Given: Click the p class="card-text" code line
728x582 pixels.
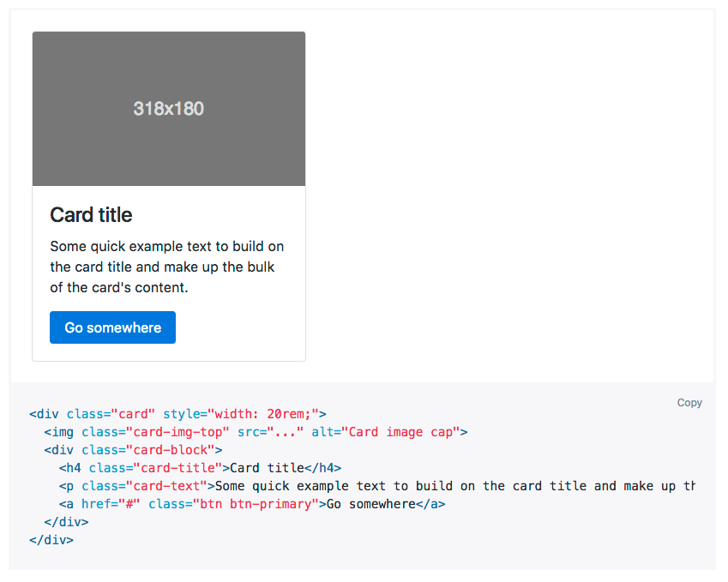Looking at the screenshot, I should pos(377,486).
